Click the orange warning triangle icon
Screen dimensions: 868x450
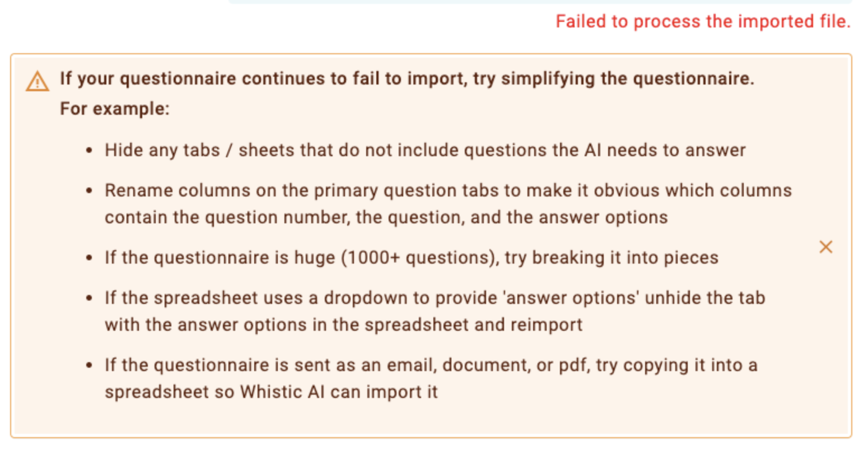[38, 81]
